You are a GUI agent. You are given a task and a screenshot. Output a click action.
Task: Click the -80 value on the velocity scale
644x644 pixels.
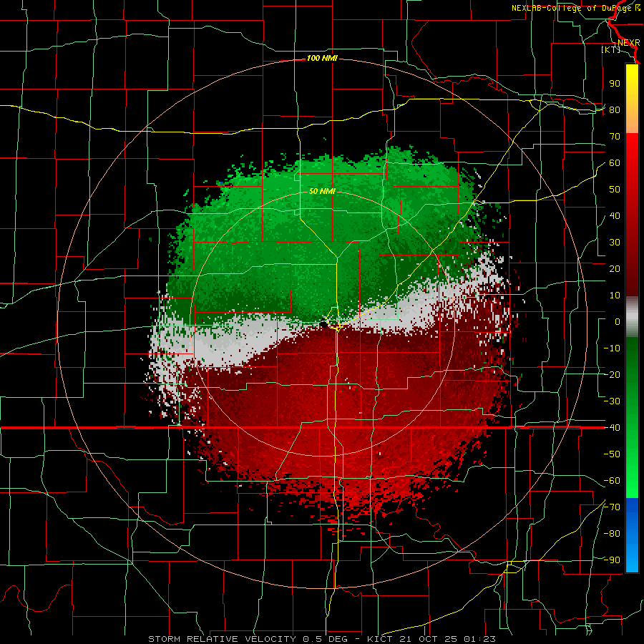pyautogui.click(x=612, y=534)
